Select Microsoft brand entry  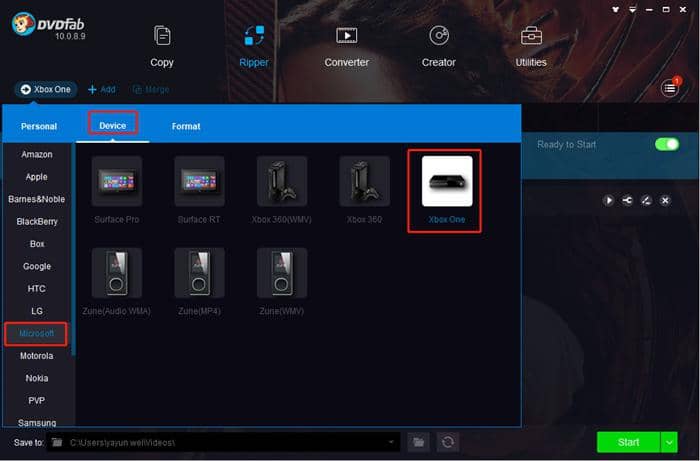(36, 333)
